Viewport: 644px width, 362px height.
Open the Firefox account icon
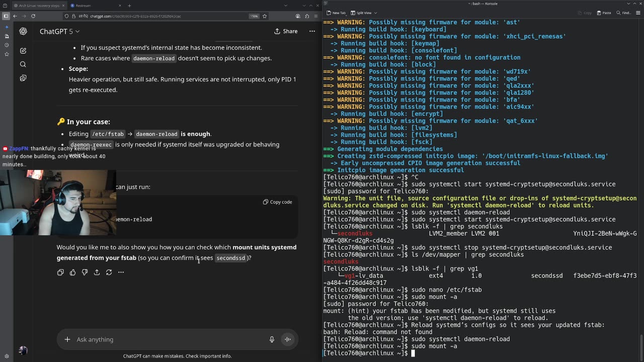coord(298,16)
